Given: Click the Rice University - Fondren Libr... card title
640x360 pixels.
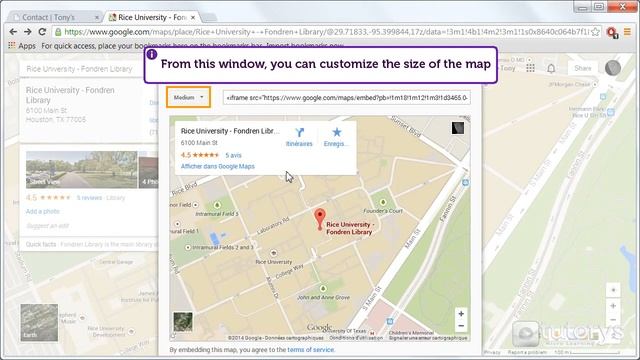Looking at the screenshot, I should pyautogui.click(x=230, y=131).
